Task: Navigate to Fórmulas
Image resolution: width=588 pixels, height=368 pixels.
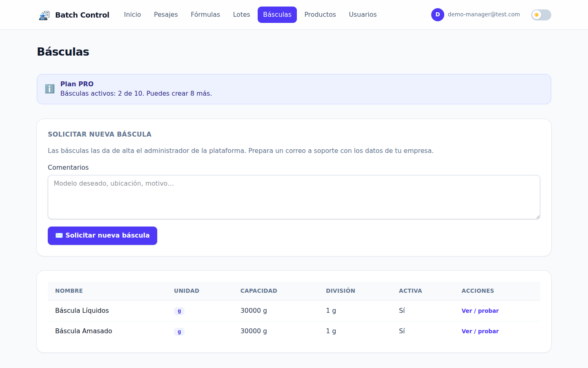Action: pyautogui.click(x=205, y=15)
